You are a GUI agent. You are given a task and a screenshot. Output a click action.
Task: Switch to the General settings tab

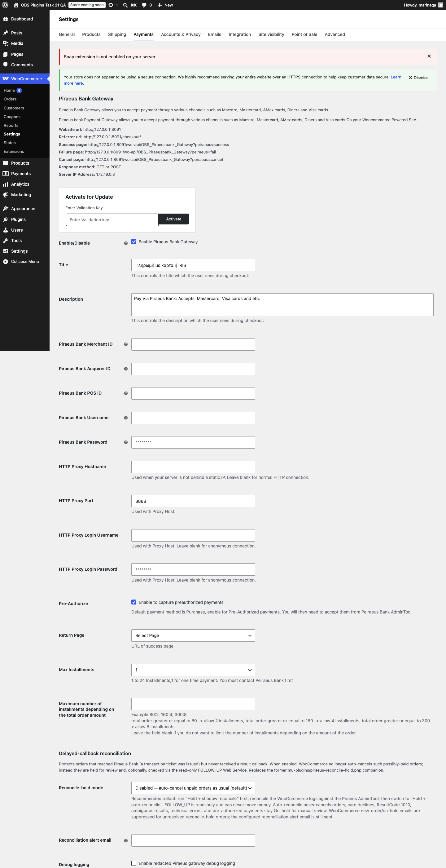pyautogui.click(x=67, y=34)
